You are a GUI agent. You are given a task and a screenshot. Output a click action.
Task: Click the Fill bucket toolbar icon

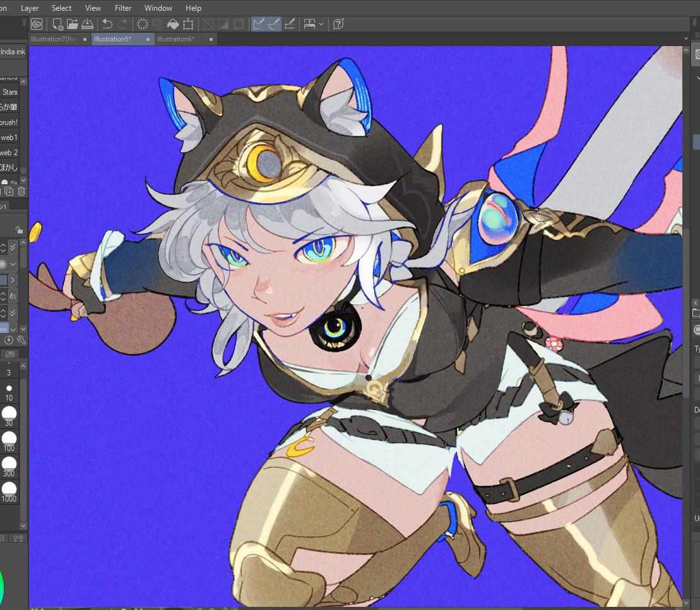173,24
